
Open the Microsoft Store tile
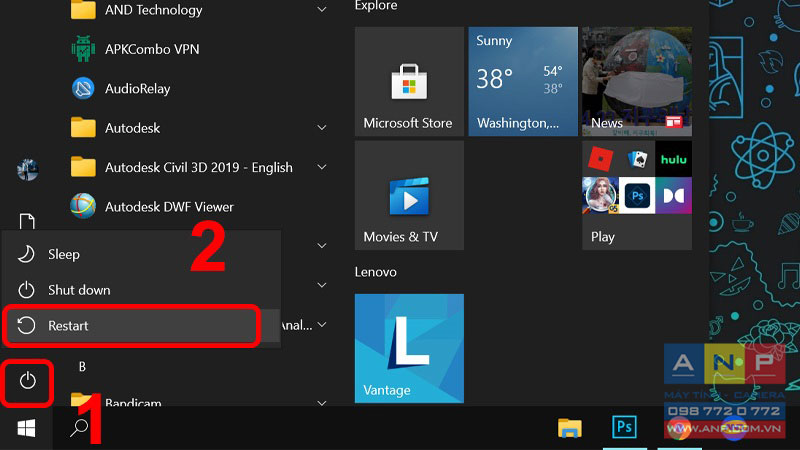tap(409, 82)
